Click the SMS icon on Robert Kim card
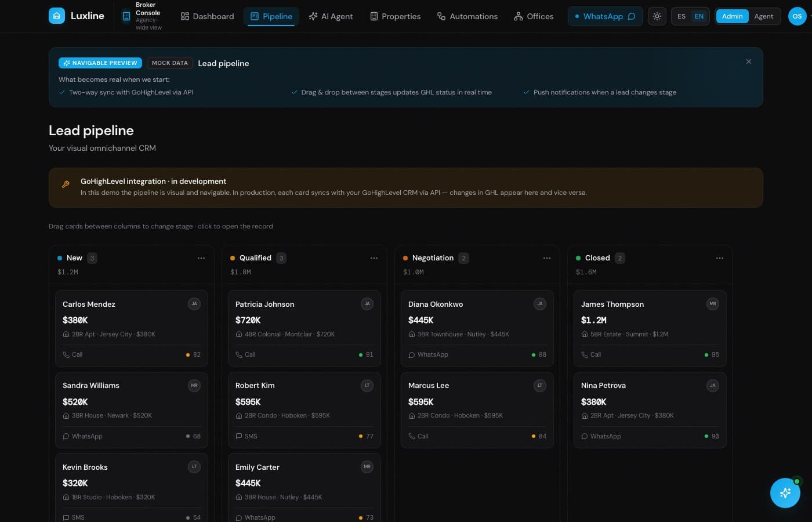The image size is (812, 522). click(x=239, y=436)
